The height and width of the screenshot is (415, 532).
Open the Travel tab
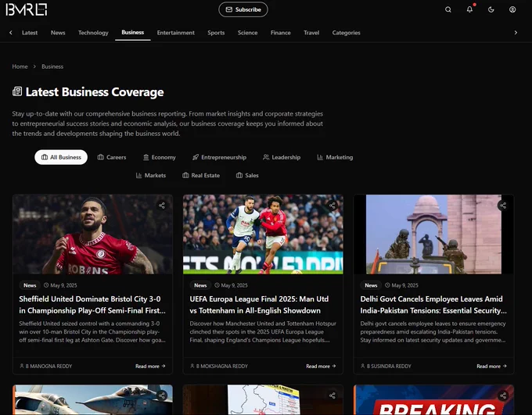(x=311, y=33)
